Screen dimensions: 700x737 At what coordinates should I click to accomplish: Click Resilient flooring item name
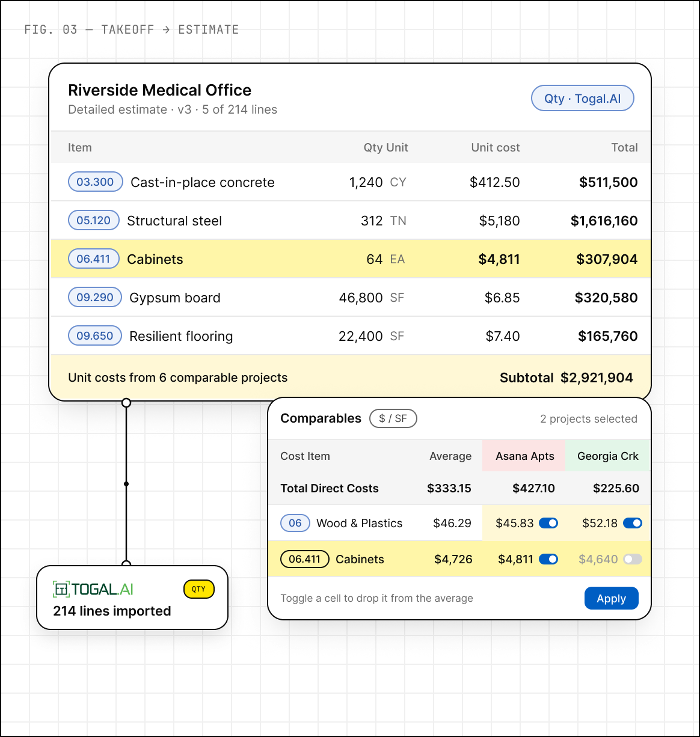[181, 336]
